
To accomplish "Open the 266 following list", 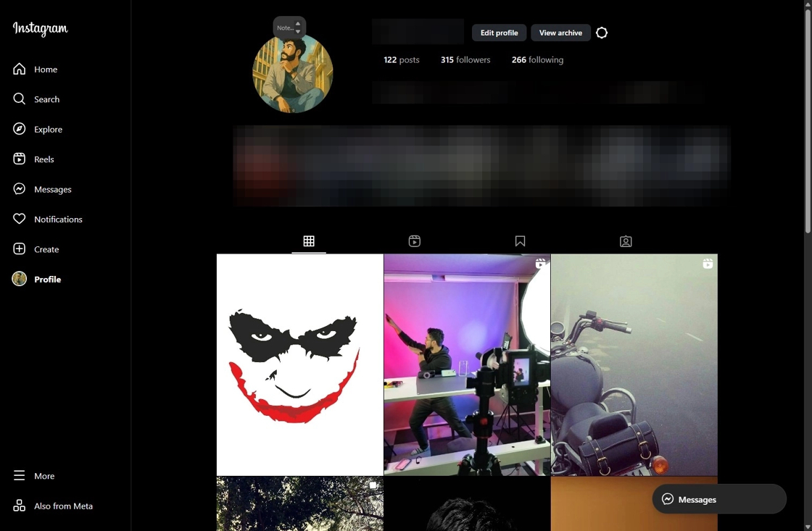I will pos(537,59).
